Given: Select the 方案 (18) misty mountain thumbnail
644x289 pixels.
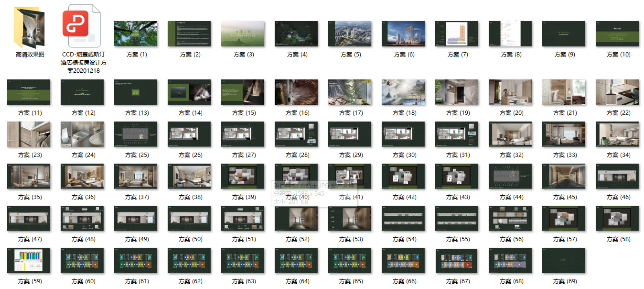Looking at the screenshot, I should click(x=403, y=92).
